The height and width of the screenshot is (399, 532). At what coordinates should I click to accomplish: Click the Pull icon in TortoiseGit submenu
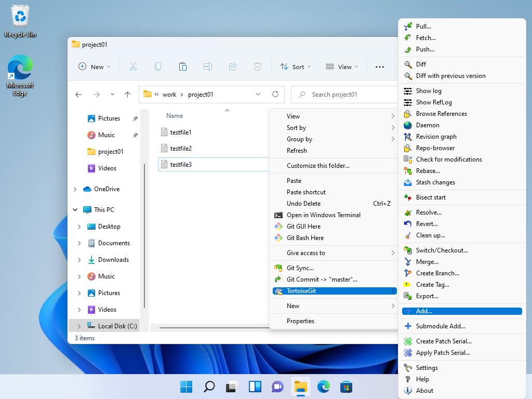click(x=408, y=26)
